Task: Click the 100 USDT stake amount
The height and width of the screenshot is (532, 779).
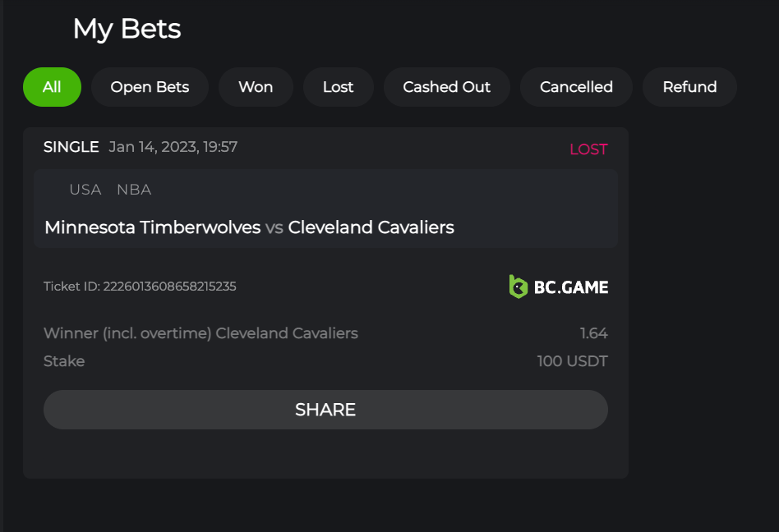Action: [572, 361]
